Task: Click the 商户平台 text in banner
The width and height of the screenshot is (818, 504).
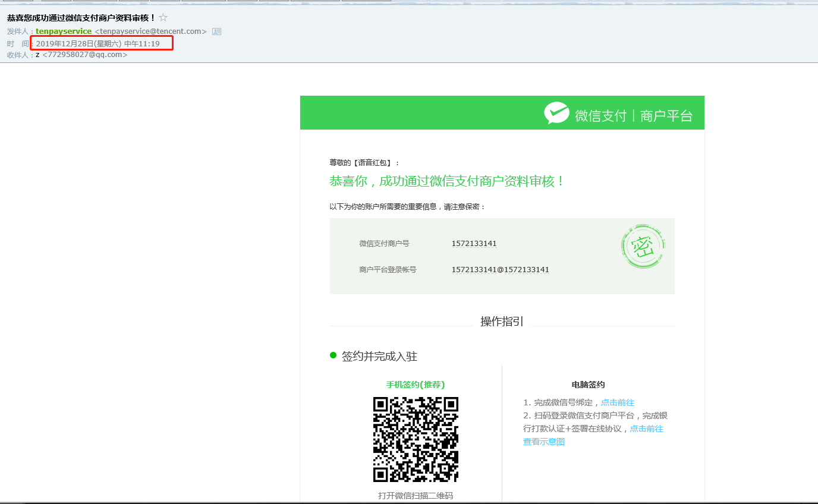Action: [x=666, y=116]
